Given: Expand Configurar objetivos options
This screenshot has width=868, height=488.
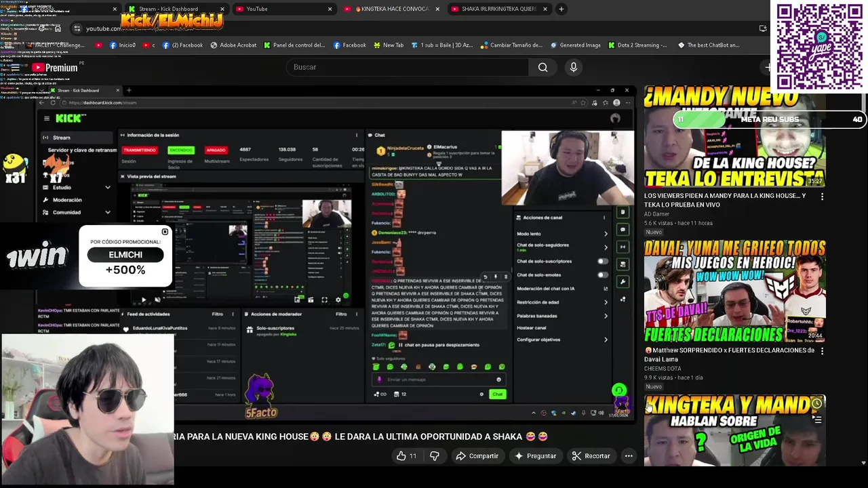Looking at the screenshot, I should coord(606,340).
